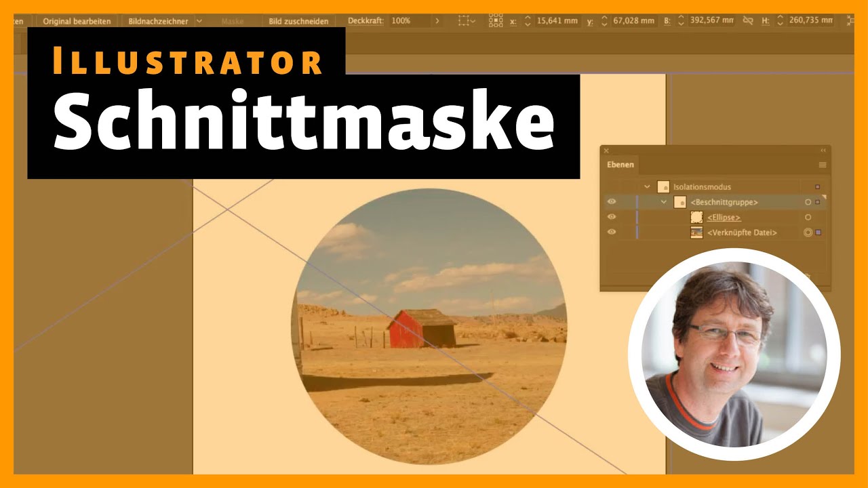Click the width stepper arrows before 392,567
868x488 pixels.
tap(682, 21)
